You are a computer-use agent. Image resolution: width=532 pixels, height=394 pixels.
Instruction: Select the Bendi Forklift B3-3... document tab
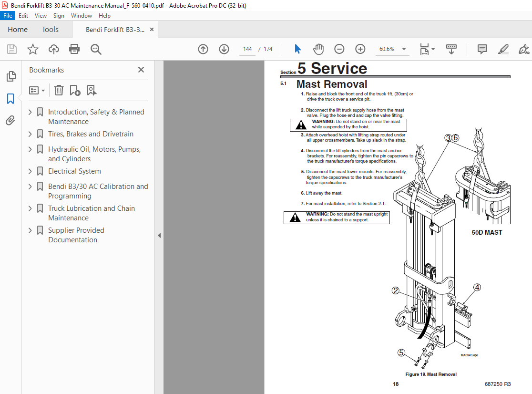115,30
